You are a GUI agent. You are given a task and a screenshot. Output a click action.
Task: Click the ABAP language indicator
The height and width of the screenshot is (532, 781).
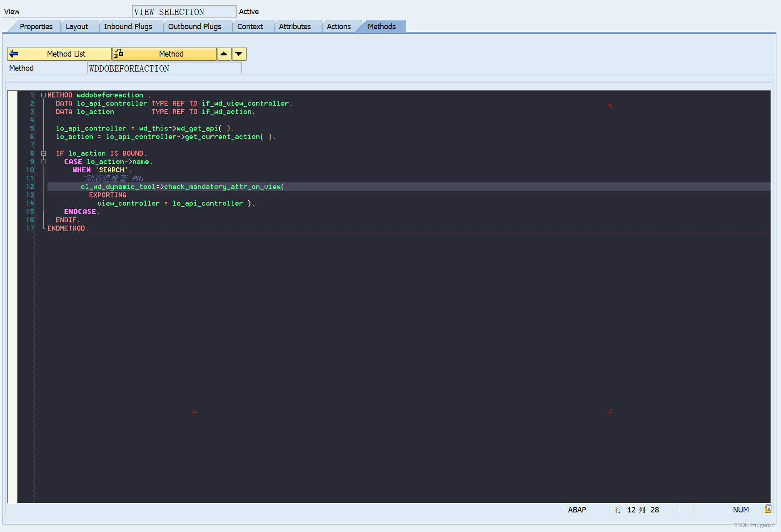tap(577, 510)
